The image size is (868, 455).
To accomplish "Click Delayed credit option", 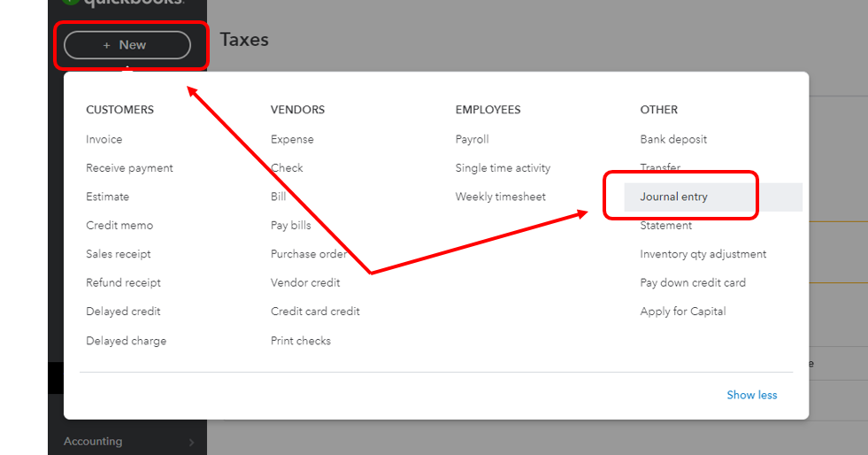I will (x=124, y=311).
